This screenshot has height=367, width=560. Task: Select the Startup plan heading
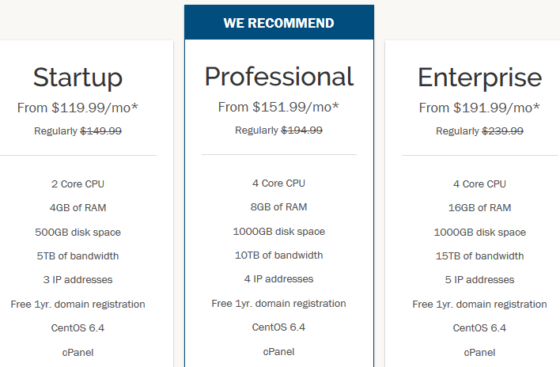click(78, 77)
